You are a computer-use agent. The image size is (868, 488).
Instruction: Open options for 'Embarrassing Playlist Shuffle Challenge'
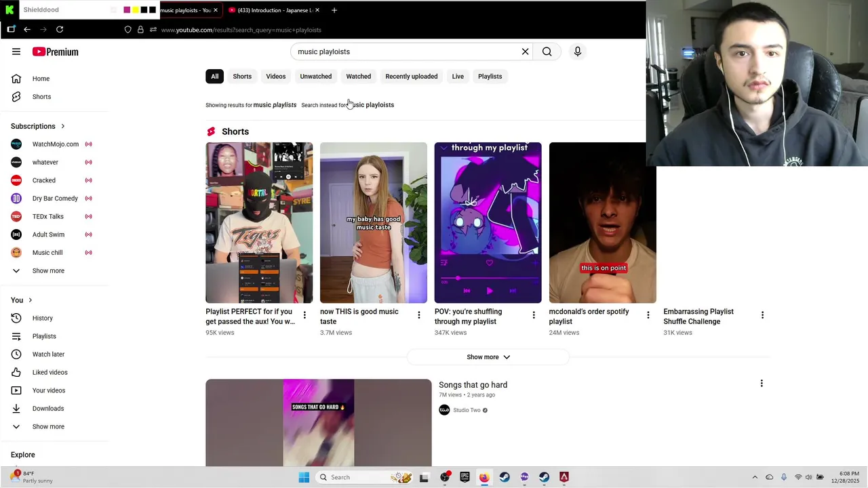coord(762,315)
